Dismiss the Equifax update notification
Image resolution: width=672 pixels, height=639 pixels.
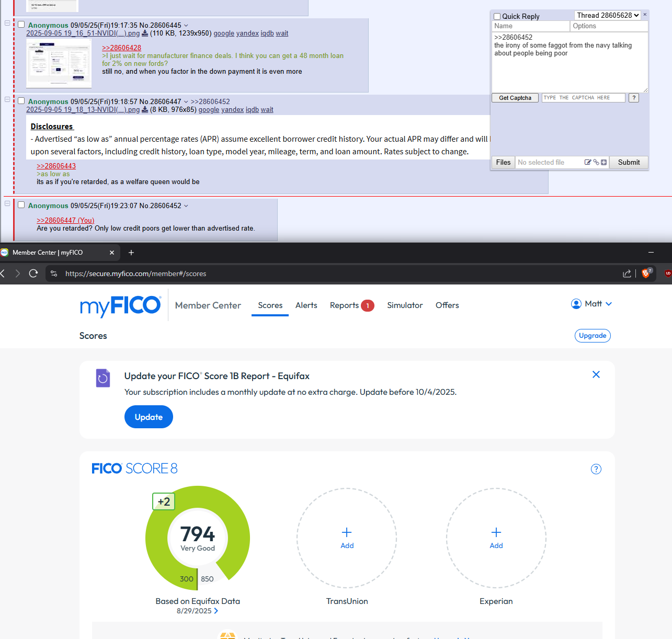pyautogui.click(x=596, y=374)
